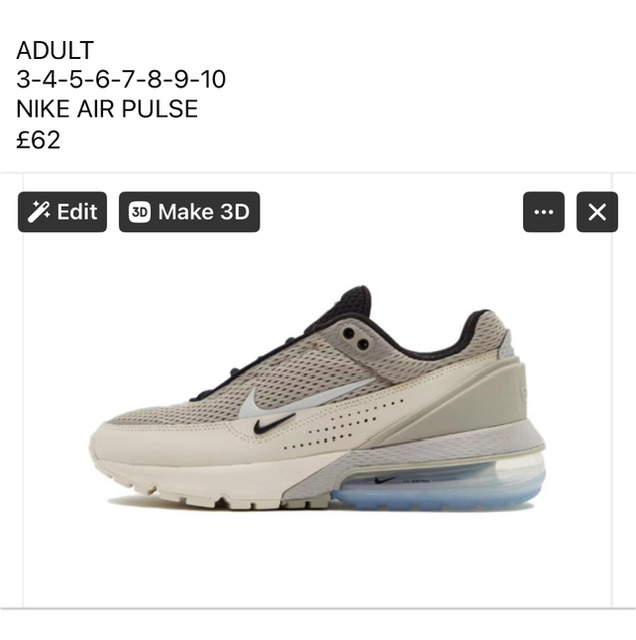The width and height of the screenshot is (636, 640).
Task: Click the black swoosh inside air unit
Action: (x=385, y=480)
